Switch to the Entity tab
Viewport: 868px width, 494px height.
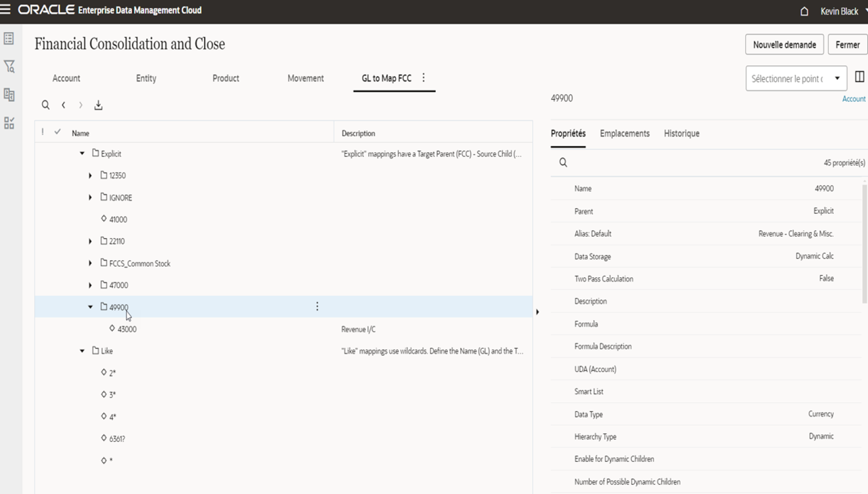tap(146, 78)
